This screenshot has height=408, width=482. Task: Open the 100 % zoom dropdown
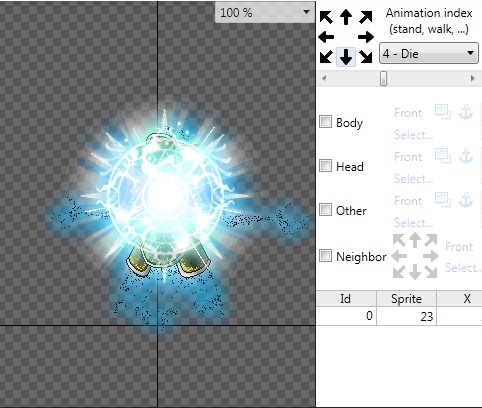point(265,13)
